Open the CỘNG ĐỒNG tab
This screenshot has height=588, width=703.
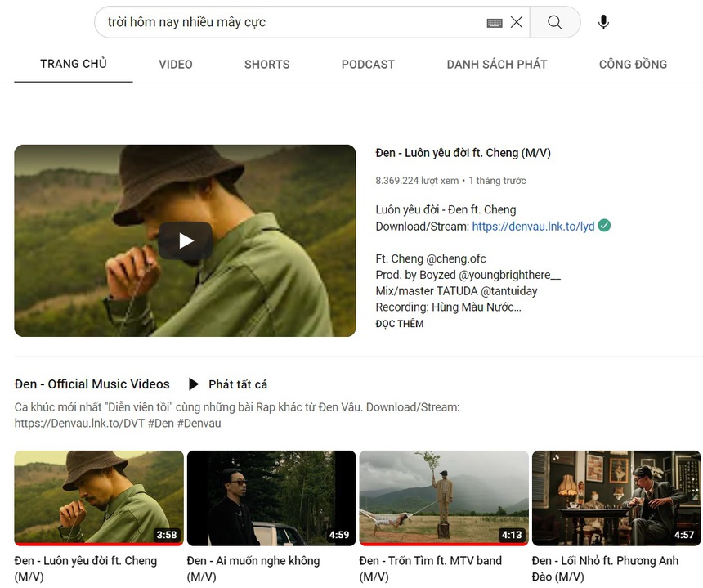coord(633,64)
